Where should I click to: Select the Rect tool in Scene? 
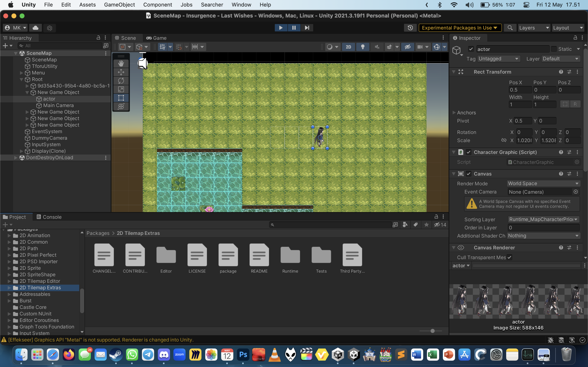(121, 98)
